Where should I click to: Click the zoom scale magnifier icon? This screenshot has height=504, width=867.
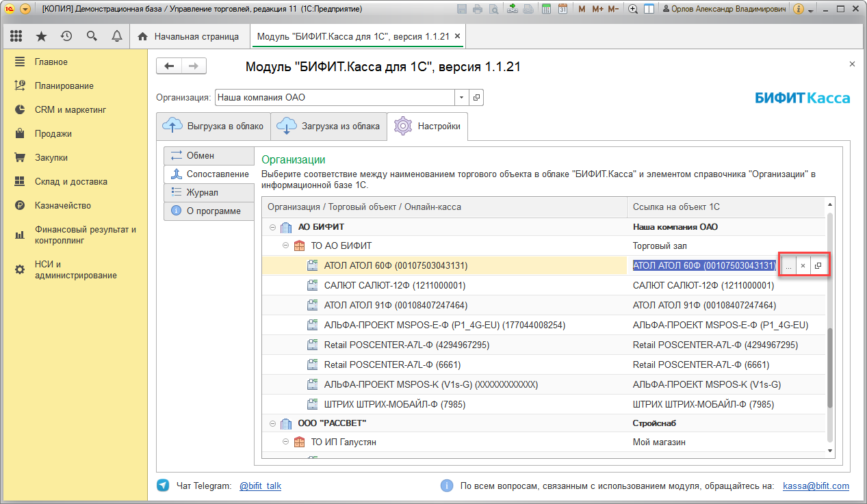tap(633, 9)
